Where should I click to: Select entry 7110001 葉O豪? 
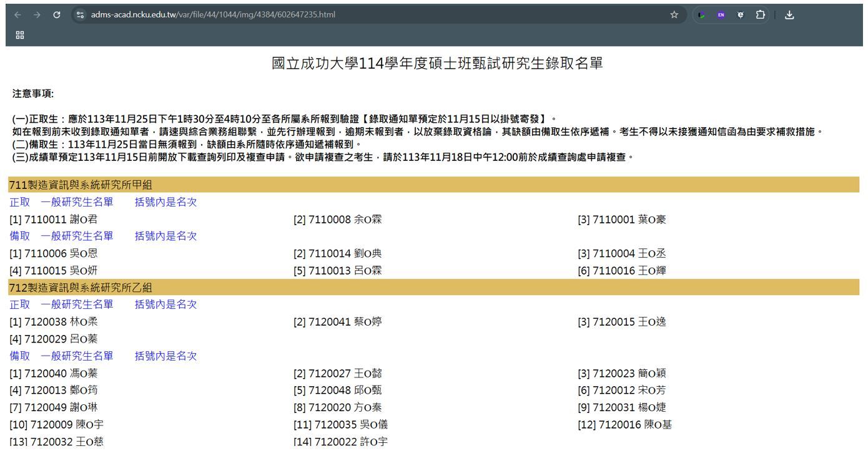click(x=622, y=219)
